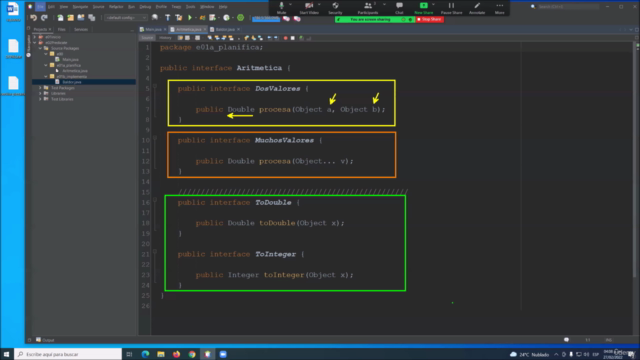The image size is (640, 360).
Task: Click the red Stop Share button
Action: click(x=429, y=19)
